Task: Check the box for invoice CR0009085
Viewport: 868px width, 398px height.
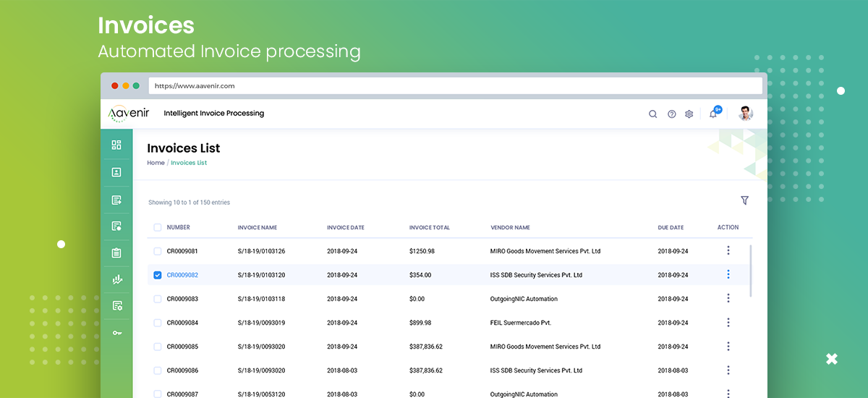Action: point(158,347)
